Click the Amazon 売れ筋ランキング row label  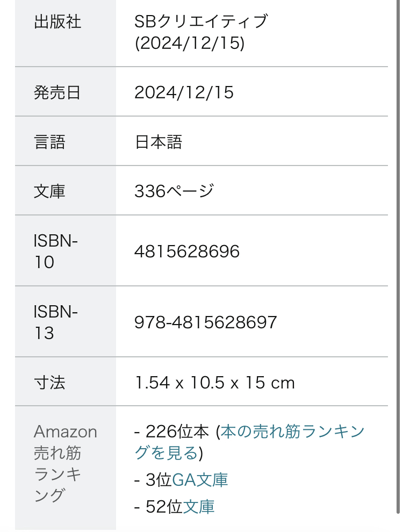(65, 463)
